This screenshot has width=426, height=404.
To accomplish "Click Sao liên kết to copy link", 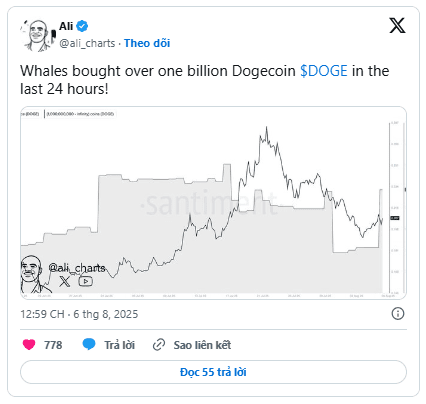I will (x=202, y=345).
